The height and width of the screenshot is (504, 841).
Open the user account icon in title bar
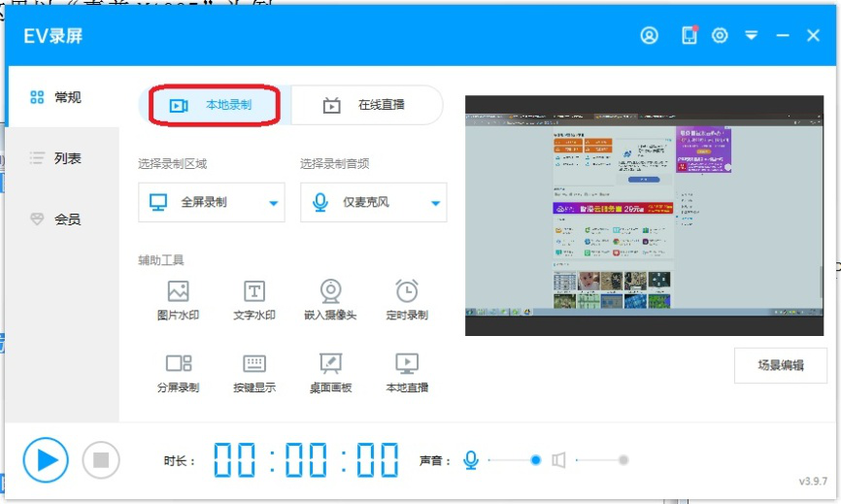649,36
